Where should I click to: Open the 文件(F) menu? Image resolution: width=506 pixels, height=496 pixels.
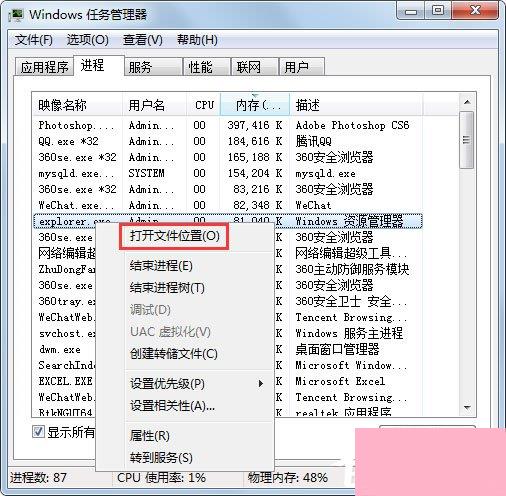pyautogui.click(x=33, y=40)
